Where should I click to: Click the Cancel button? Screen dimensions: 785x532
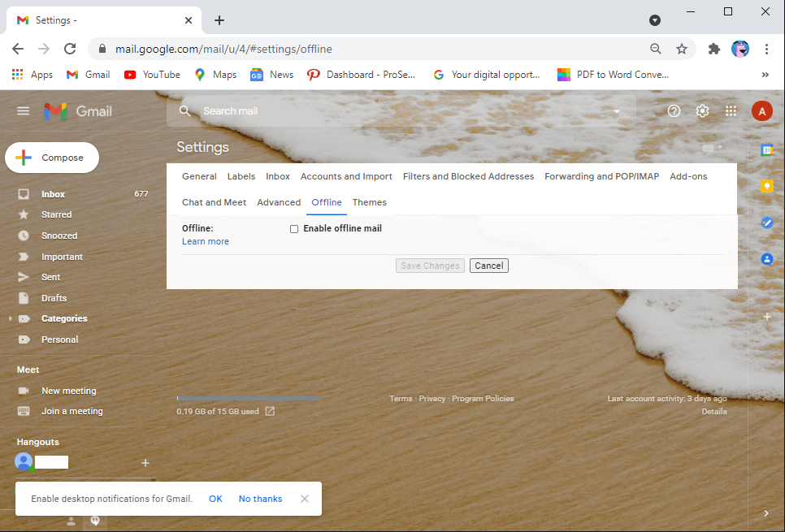tap(488, 265)
